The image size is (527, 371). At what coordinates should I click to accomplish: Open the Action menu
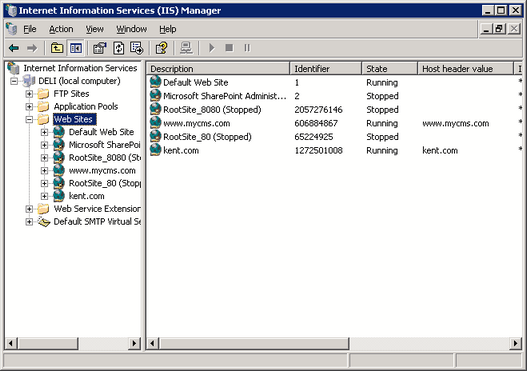[61, 30]
